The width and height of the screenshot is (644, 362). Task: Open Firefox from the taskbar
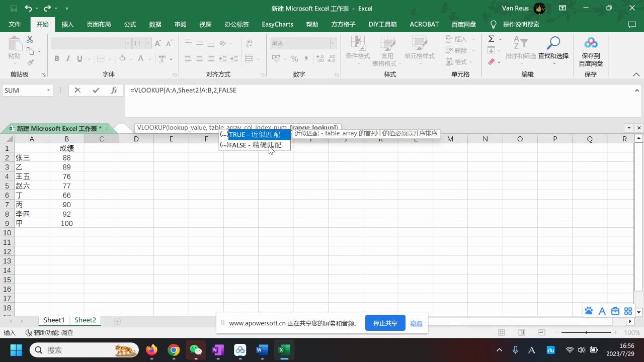click(151, 350)
